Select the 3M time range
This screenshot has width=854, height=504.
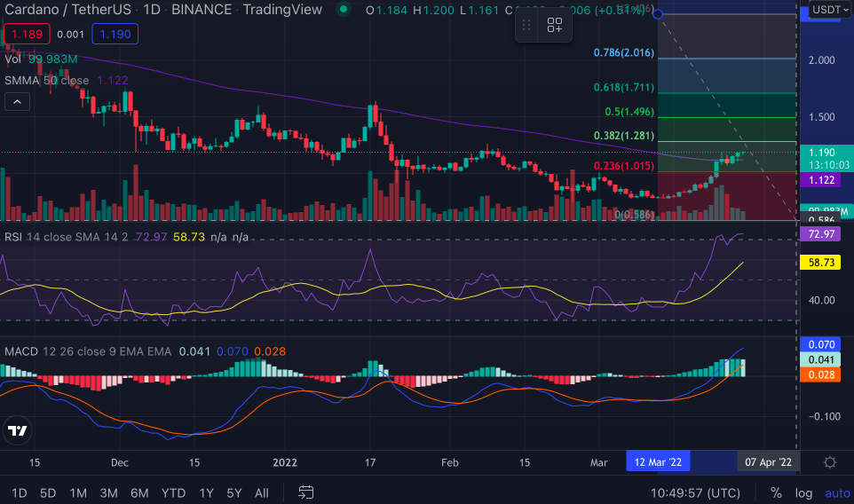tap(108, 492)
